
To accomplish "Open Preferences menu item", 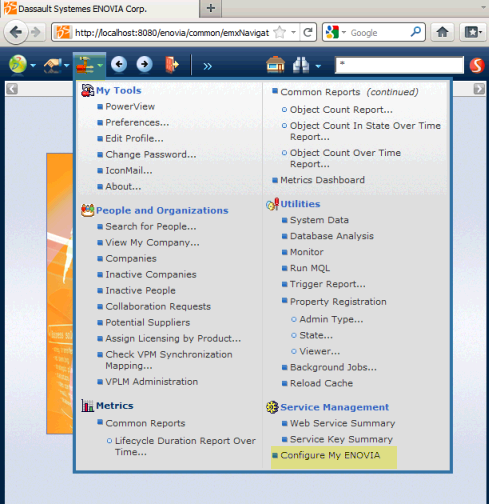I will click(137, 122).
